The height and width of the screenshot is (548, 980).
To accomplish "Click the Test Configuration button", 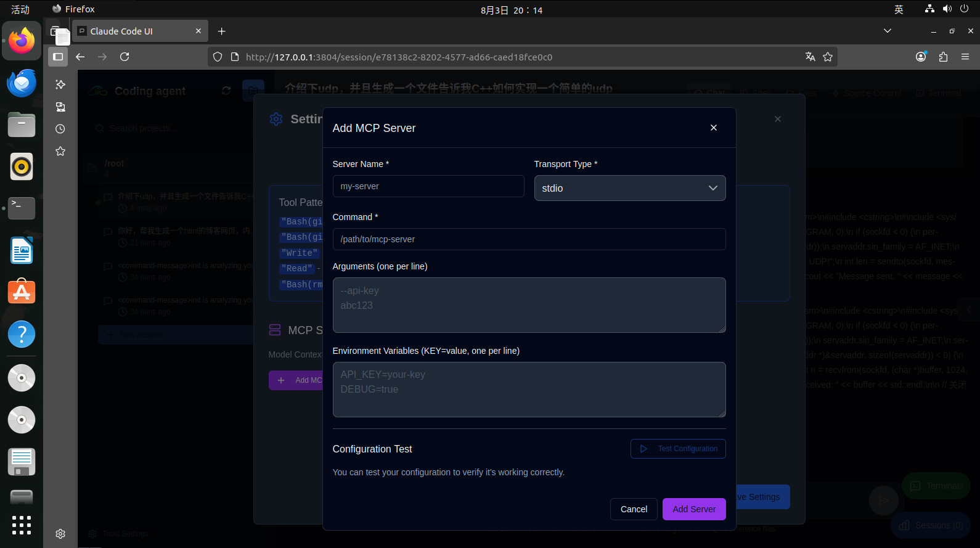I will (678, 449).
